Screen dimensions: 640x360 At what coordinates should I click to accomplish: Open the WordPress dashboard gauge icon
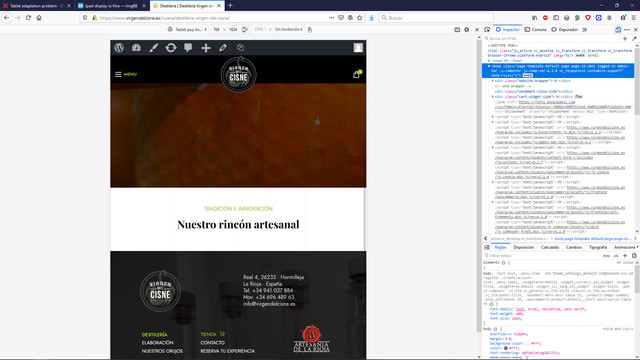tap(136, 48)
